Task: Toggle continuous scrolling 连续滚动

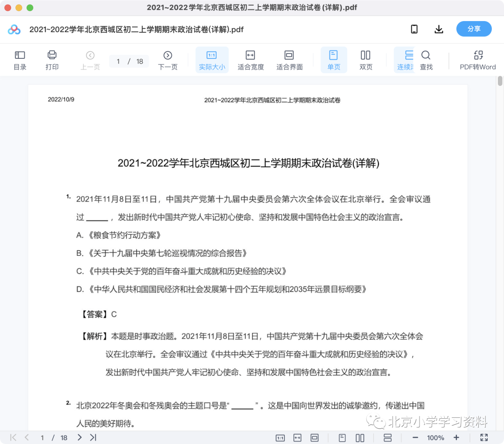Action: (405, 60)
